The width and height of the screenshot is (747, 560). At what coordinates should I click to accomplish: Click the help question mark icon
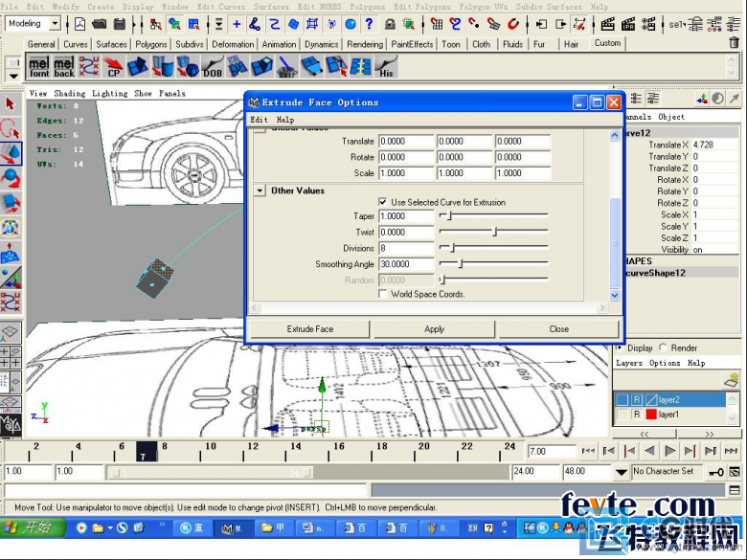click(369, 24)
